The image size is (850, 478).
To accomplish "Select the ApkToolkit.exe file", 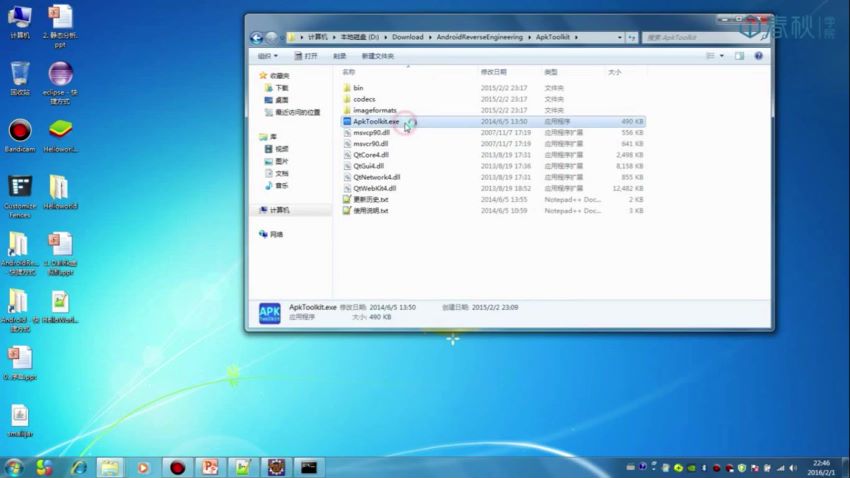I will click(376, 121).
